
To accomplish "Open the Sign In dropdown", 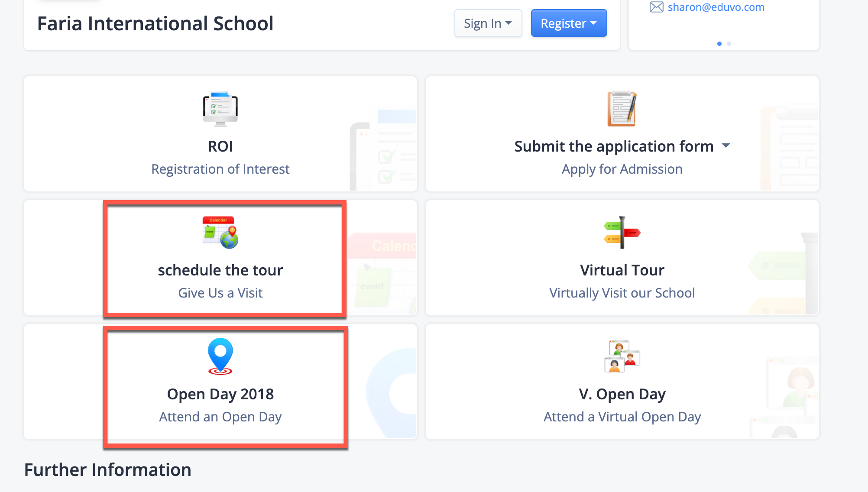I will 488,23.
